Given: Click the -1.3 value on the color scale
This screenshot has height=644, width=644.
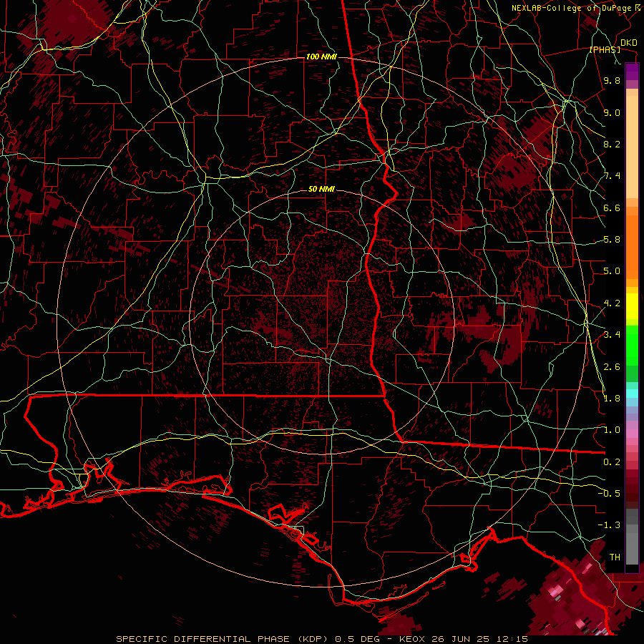Looking at the screenshot, I should coord(609,525).
